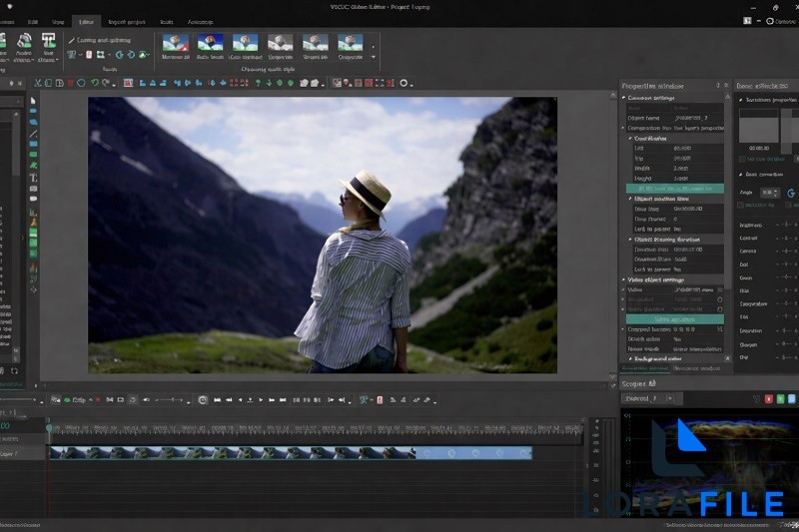Image resolution: width=799 pixels, height=532 pixels.
Task: Close the Properties window panel
Action: coord(727,86)
